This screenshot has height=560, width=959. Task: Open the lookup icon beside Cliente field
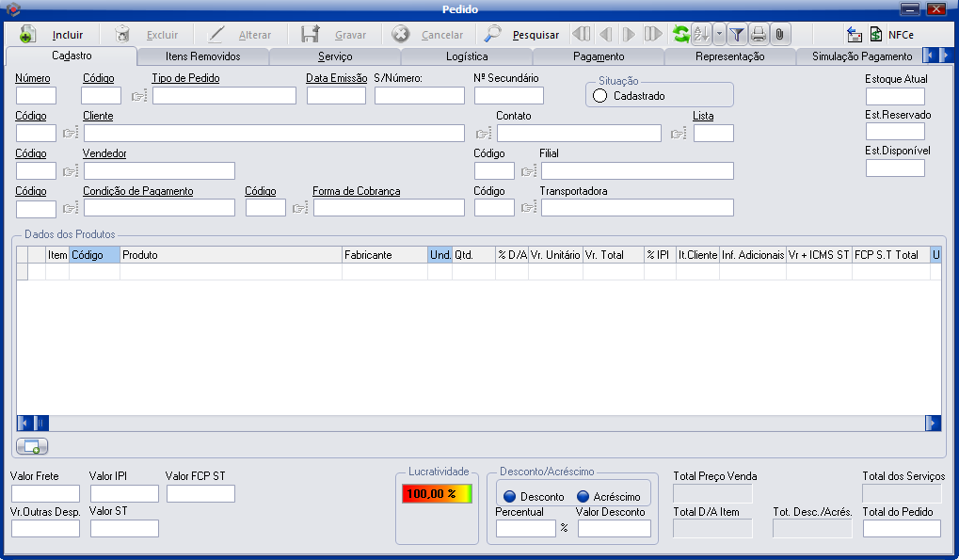71,133
